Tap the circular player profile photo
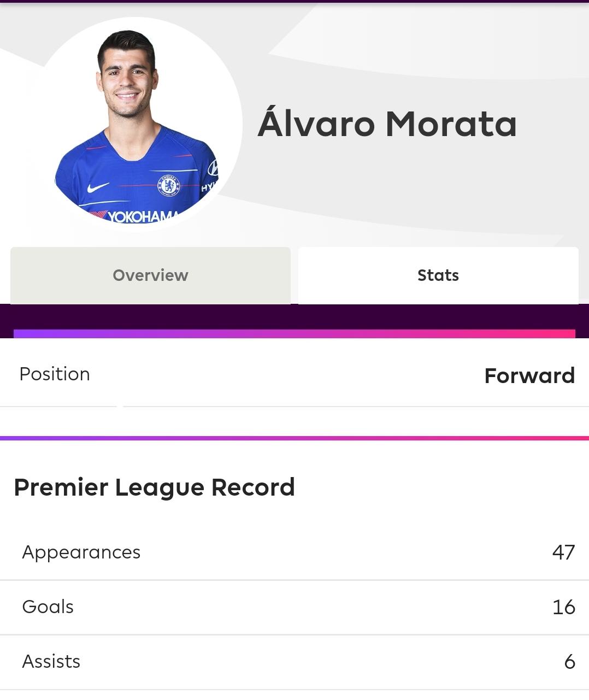The width and height of the screenshot is (589, 700). tap(136, 125)
